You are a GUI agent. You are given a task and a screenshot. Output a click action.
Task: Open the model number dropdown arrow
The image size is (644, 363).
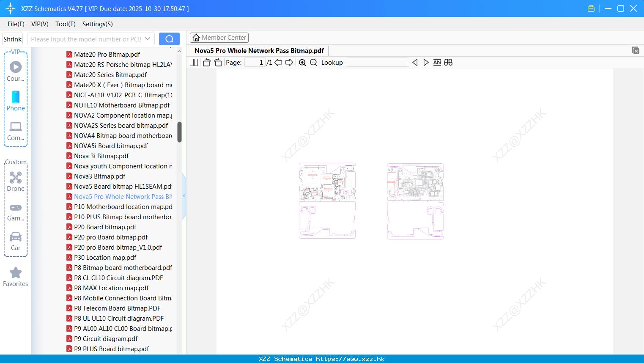coord(148,39)
